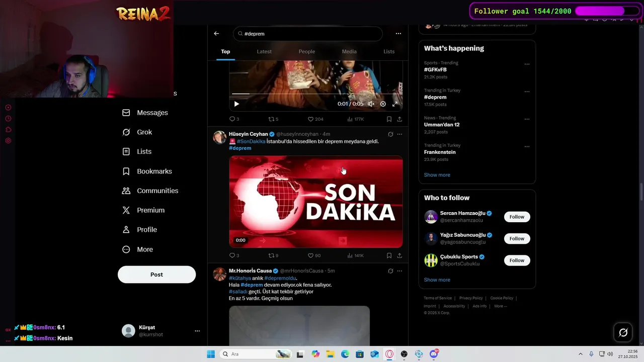644x362 pixels.
Task: Switch to the Lists tab
Action: pyautogui.click(x=389, y=51)
